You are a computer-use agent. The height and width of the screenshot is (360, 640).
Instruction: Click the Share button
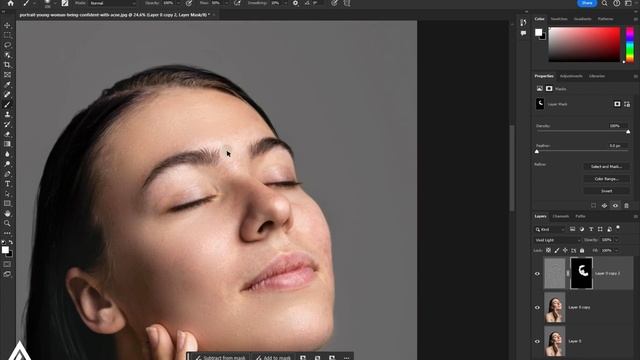[x=587, y=3]
